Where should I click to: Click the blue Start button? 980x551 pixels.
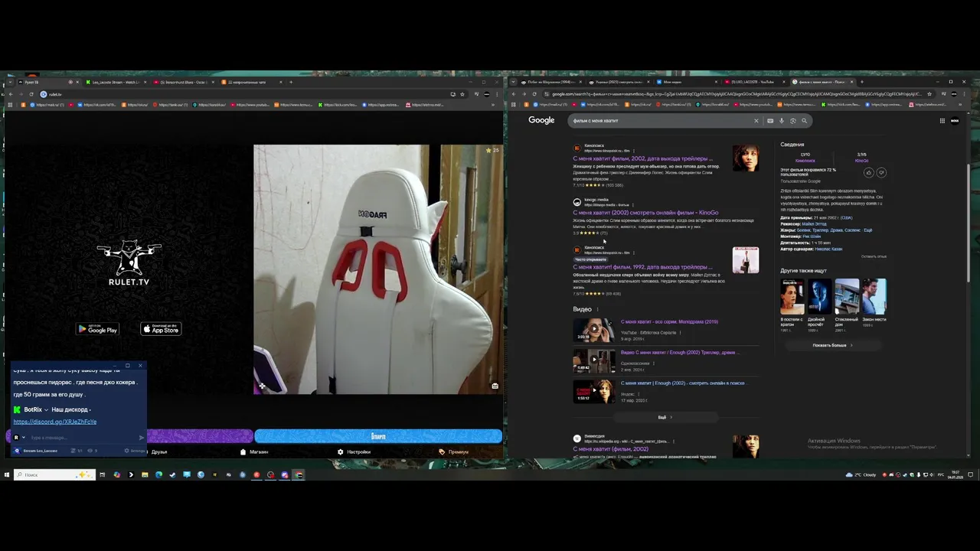click(x=378, y=436)
